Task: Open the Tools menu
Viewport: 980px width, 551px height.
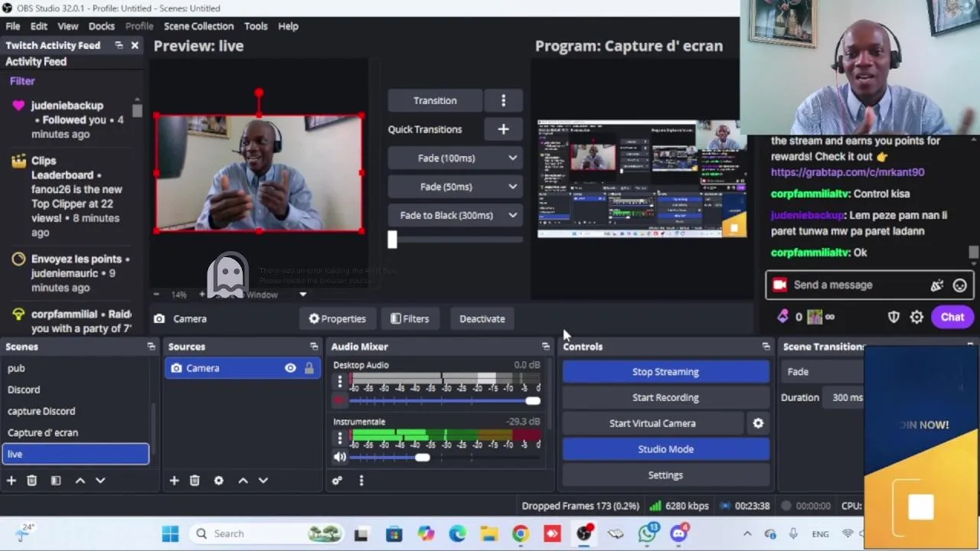Action: pos(256,26)
